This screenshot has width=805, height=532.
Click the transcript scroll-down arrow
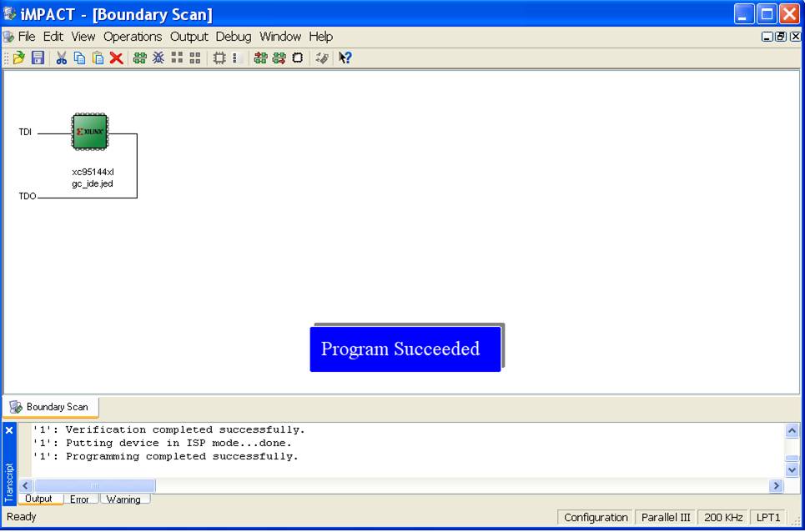[792, 469]
